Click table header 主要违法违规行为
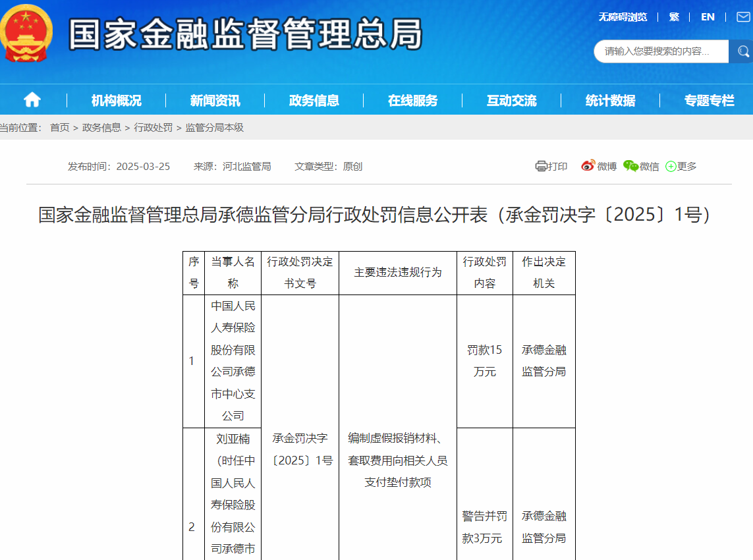This screenshot has width=753, height=560. coord(398,272)
